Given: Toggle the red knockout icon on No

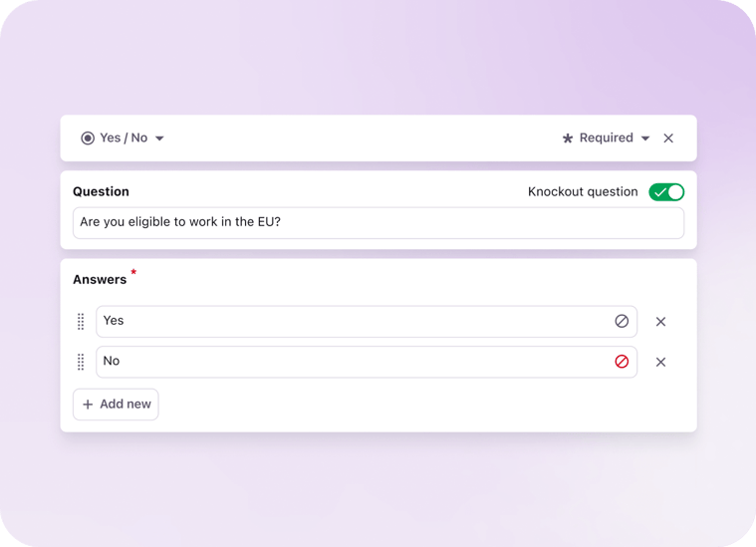Looking at the screenshot, I should tap(622, 362).
